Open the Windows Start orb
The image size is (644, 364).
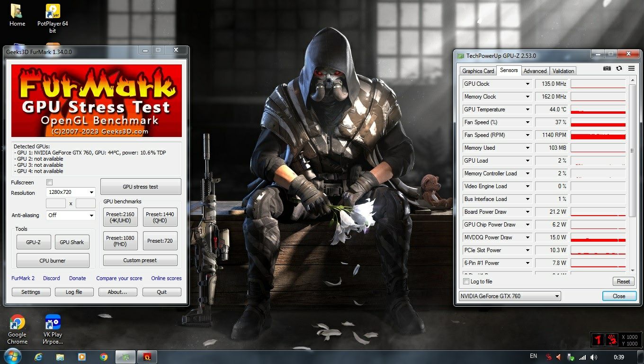tap(12, 356)
